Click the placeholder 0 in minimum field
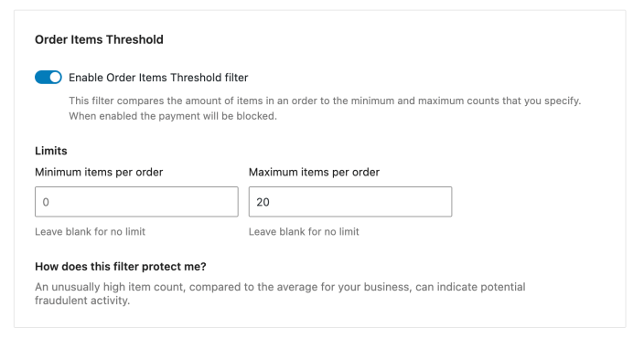644x339 pixels. coord(46,202)
